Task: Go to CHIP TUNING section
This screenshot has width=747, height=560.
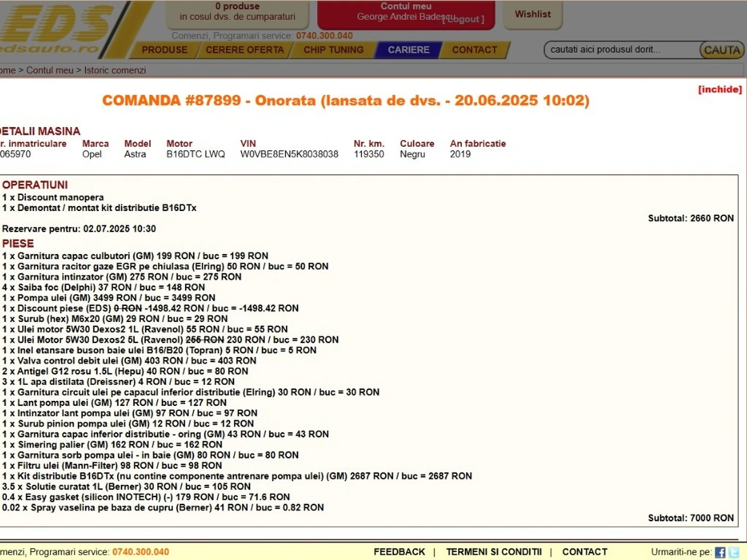Action: [334, 50]
